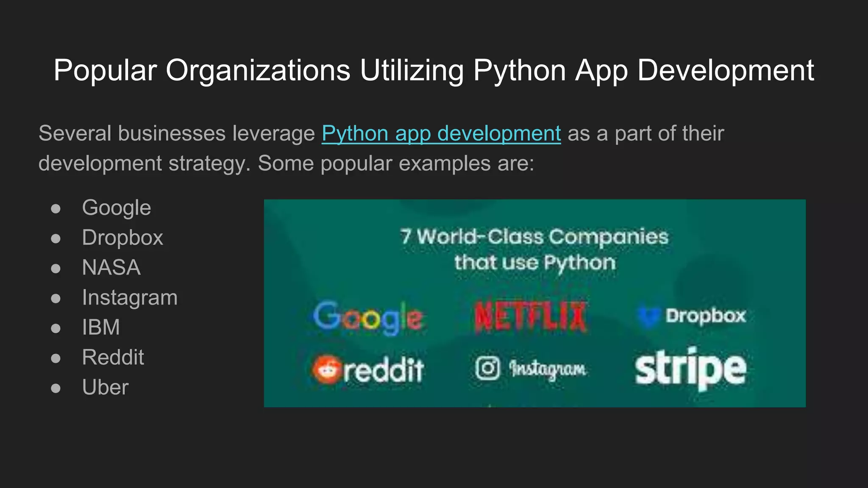The height and width of the screenshot is (488, 868).
Task: Open the 'Python app development' hyperlink
Action: pos(441,134)
